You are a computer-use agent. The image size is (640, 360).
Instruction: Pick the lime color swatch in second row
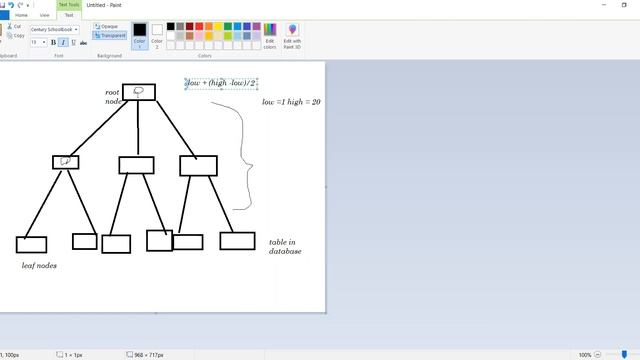click(x=228, y=36)
